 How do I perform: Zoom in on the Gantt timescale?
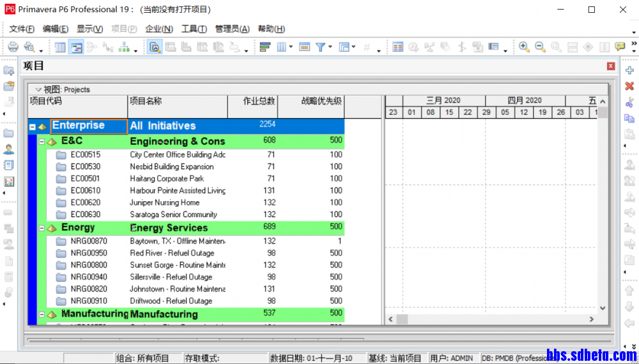(x=524, y=47)
